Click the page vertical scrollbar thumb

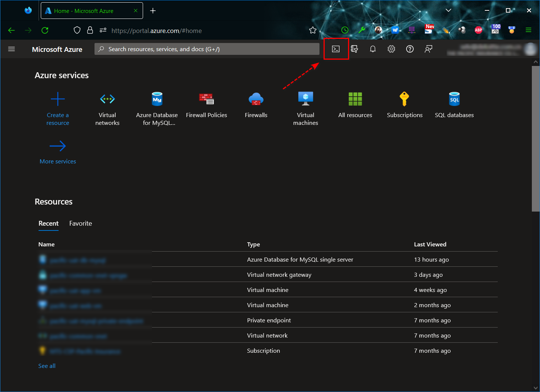point(536,139)
